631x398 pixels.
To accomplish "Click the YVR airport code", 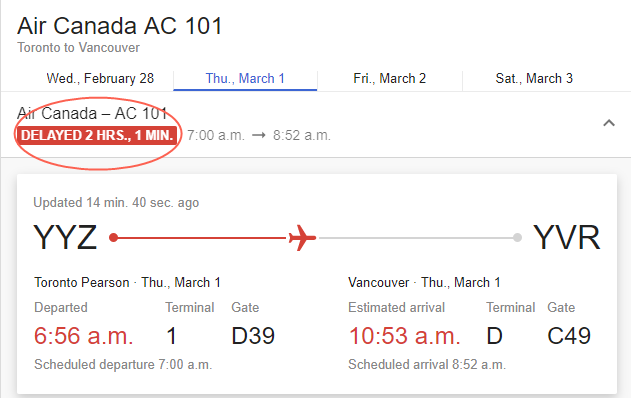I will click(567, 237).
